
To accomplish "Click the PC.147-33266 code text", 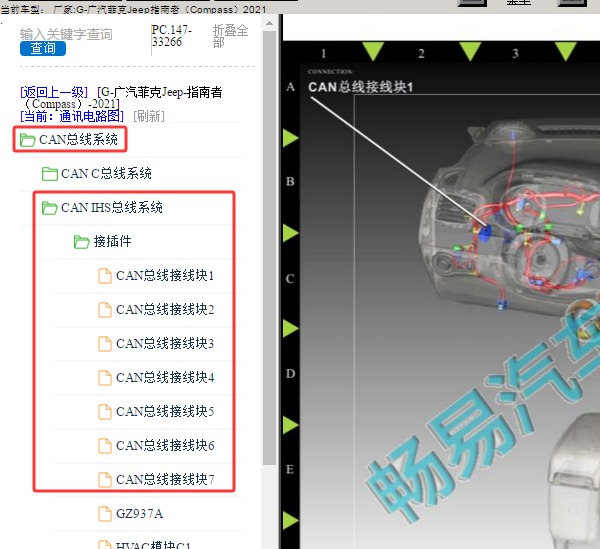I will pos(171,36).
